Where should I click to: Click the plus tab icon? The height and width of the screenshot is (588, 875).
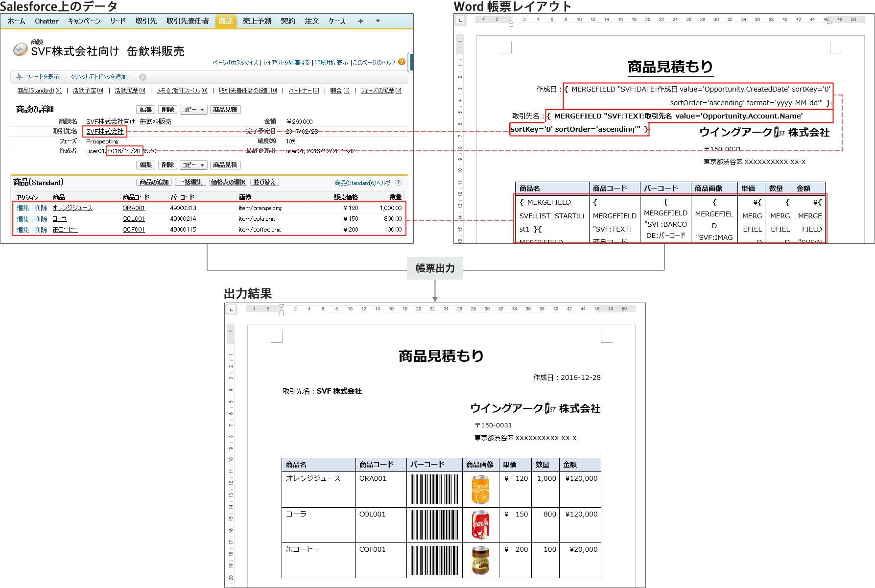point(360,21)
